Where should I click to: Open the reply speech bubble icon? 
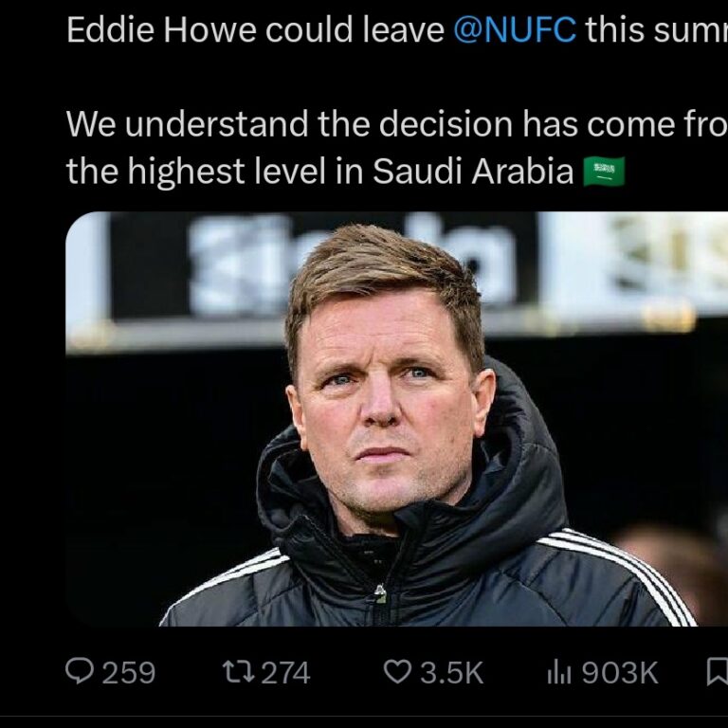[x=80, y=672]
